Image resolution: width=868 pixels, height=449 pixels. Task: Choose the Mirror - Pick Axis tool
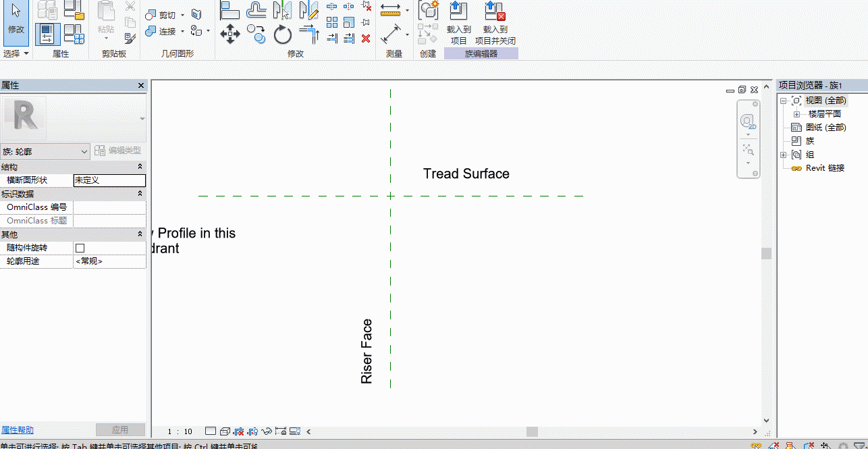tap(282, 10)
